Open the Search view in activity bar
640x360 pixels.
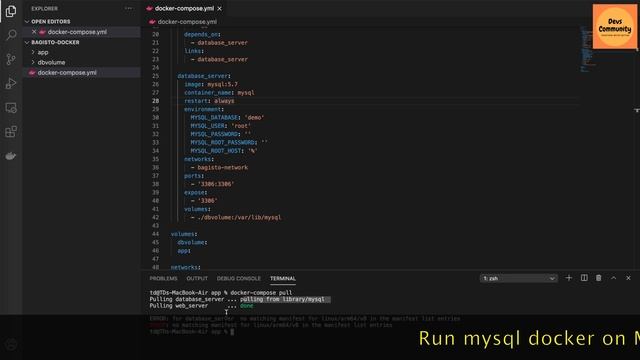(x=11, y=35)
